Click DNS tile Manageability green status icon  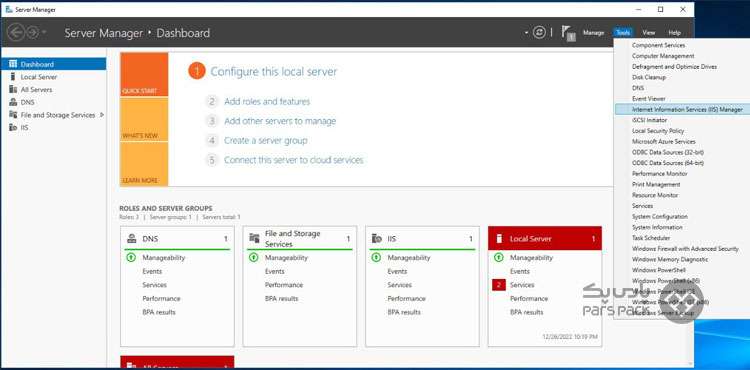[x=131, y=257]
